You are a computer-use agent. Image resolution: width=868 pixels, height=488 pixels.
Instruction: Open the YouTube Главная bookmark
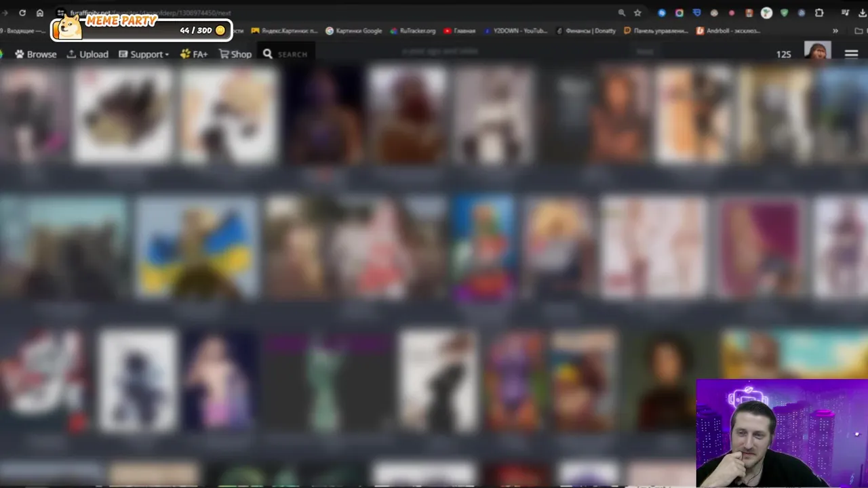tap(460, 30)
